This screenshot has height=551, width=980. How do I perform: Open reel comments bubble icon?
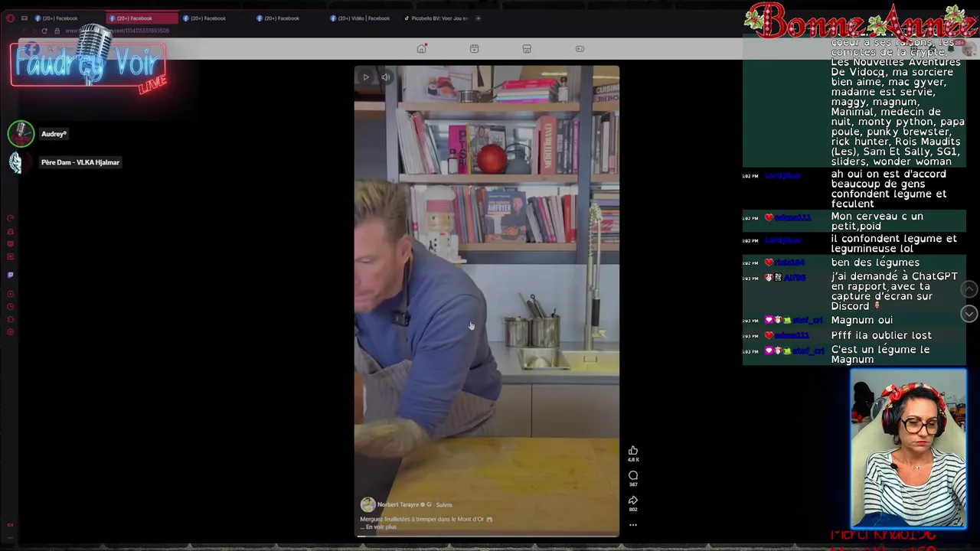pos(633,475)
